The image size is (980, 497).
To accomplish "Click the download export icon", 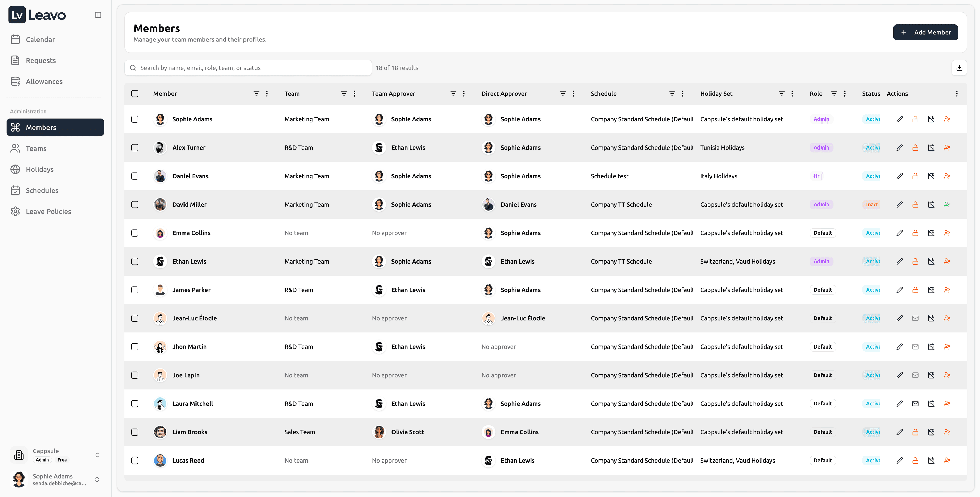I will [959, 68].
